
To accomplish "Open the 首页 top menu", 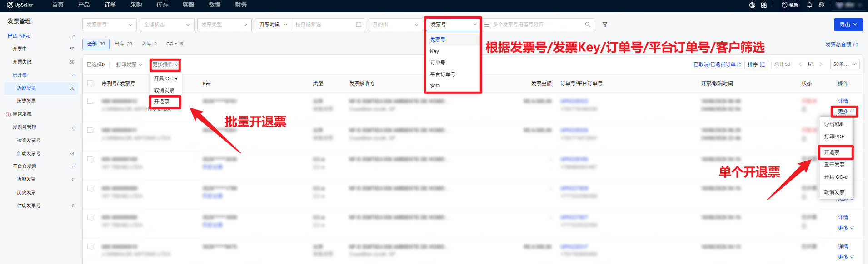I will 58,5.
